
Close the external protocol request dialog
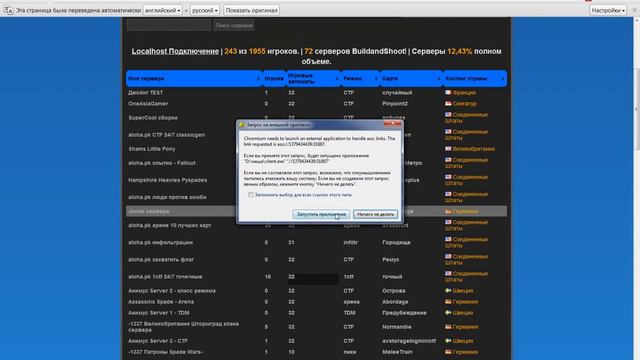[x=393, y=124]
